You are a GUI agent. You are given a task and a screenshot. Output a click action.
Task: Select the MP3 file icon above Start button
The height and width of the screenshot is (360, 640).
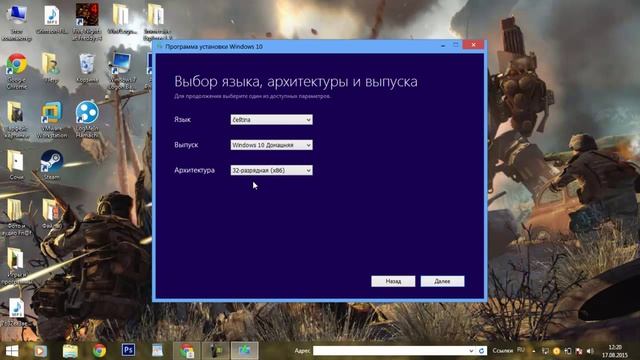click(16, 312)
